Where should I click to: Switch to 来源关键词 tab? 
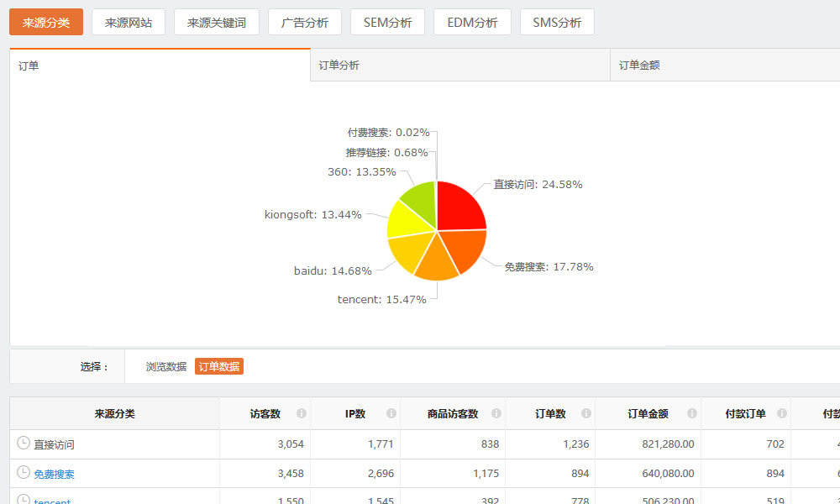coord(217,23)
